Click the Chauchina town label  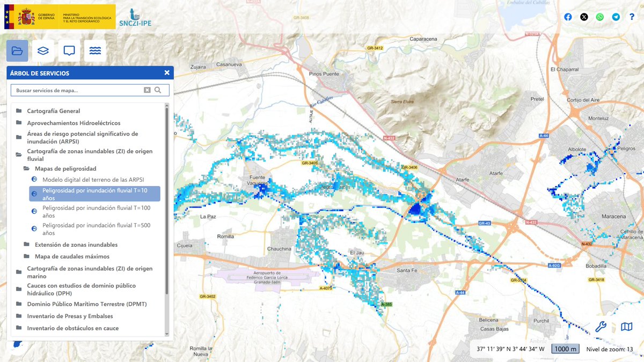pos(279,249)
